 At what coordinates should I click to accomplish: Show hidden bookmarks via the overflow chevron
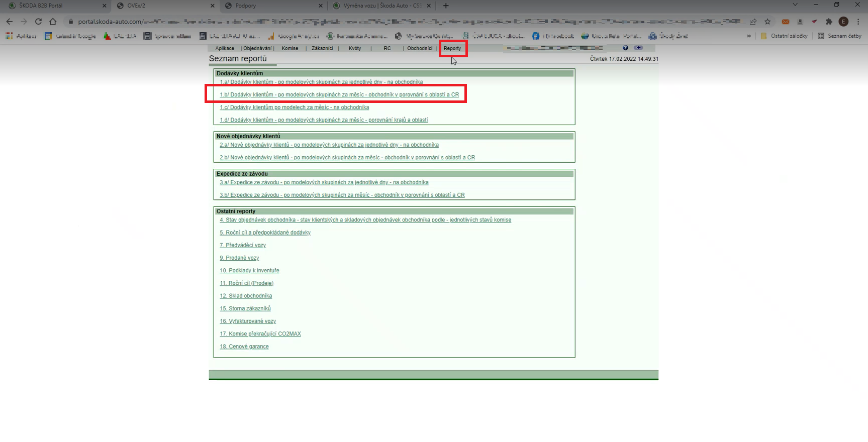[x=749, y=36]
